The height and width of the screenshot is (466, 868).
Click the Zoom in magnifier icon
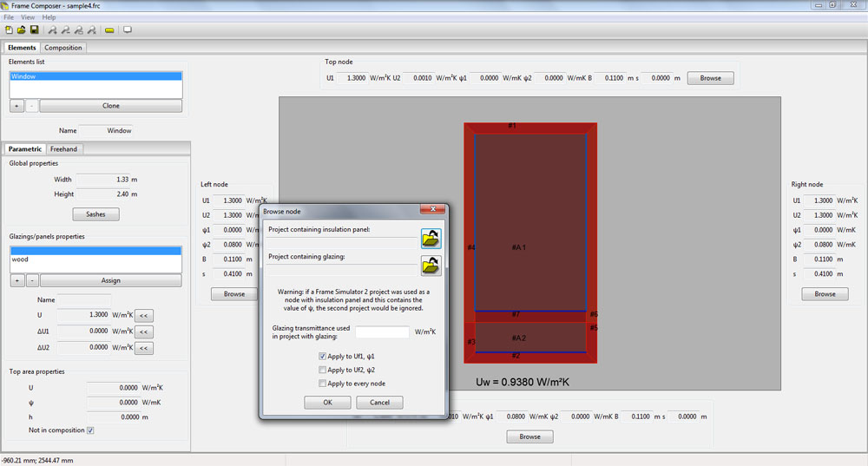(x=53, y=30)
